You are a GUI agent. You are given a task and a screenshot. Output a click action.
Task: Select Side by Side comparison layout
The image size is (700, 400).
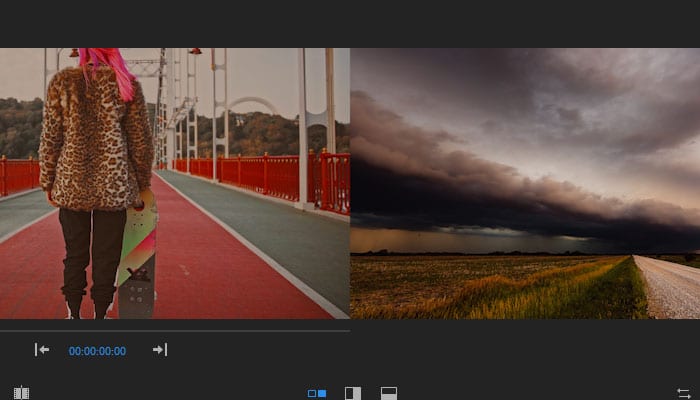point(317,393)
